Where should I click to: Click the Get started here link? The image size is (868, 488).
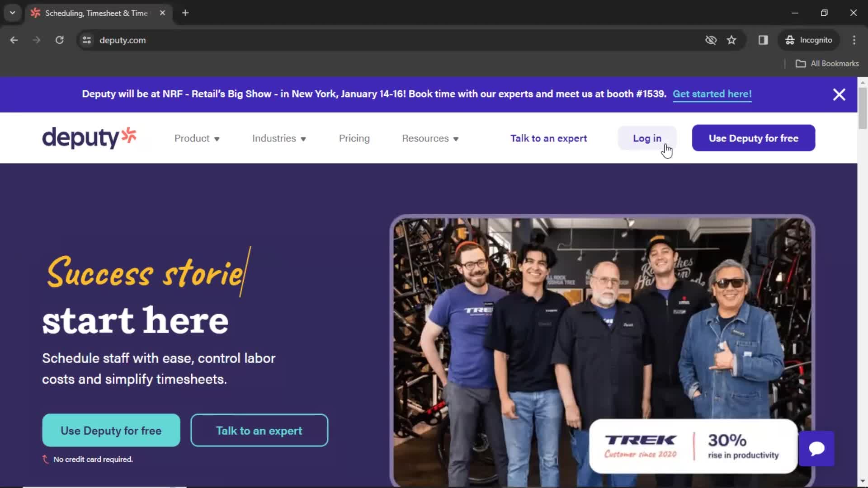coord(712,94)
